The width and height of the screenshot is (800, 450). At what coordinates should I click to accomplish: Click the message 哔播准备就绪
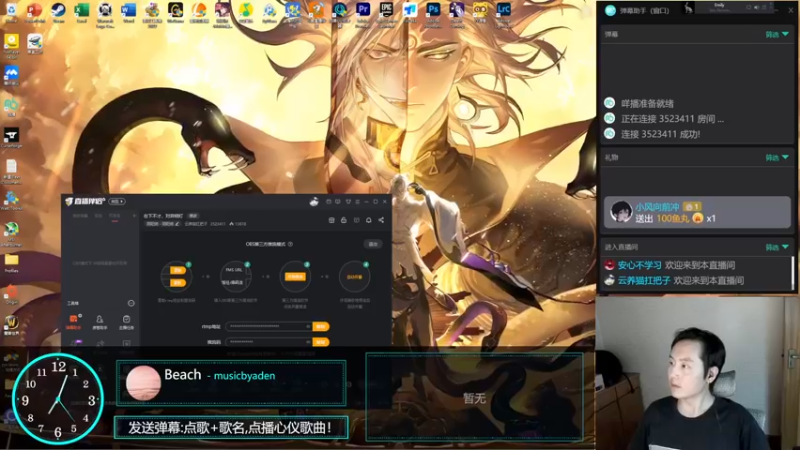(647, 104)
